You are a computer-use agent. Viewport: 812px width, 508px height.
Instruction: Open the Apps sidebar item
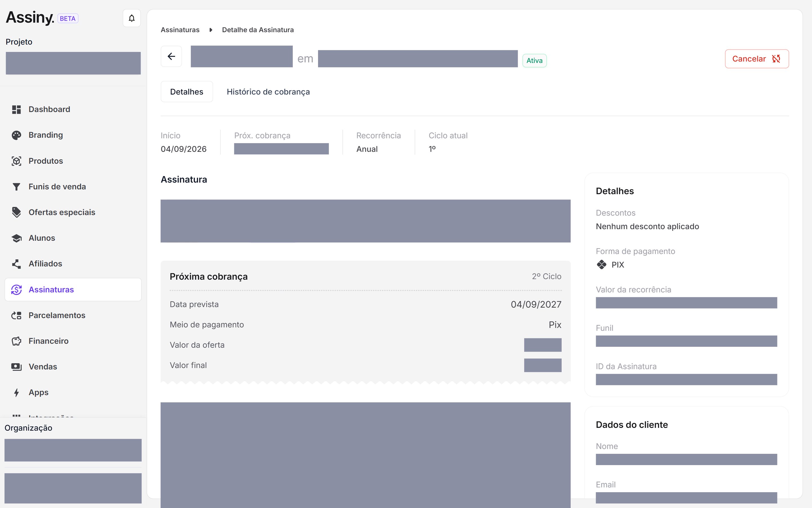73,392
